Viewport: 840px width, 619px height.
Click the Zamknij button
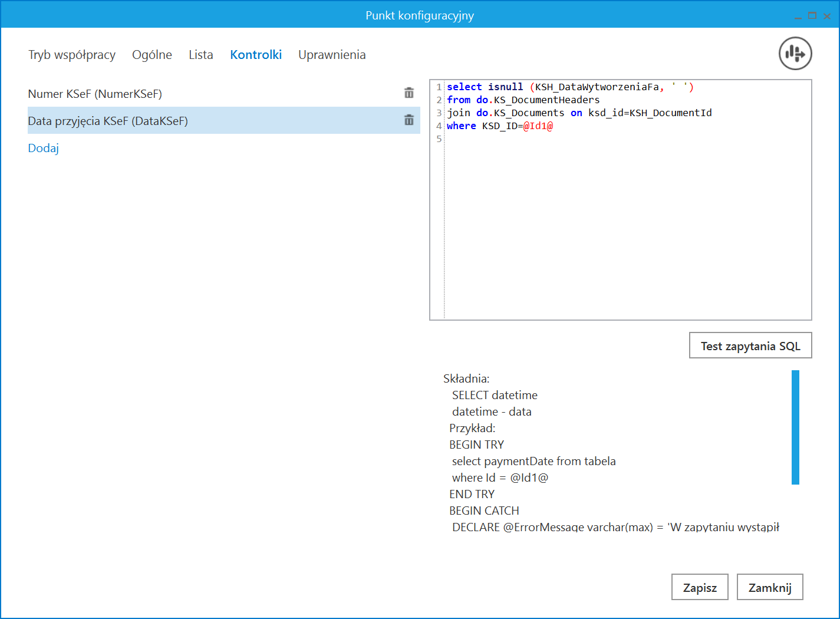(770, 587)
